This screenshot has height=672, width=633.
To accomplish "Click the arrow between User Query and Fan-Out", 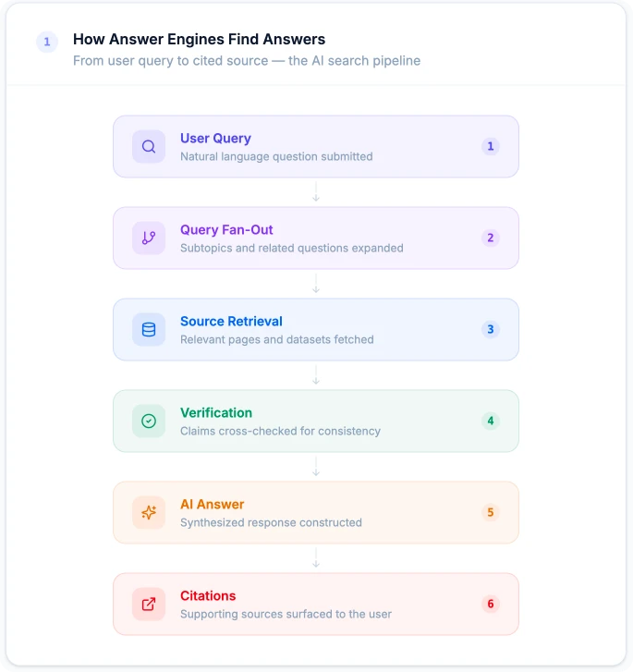I will point(316,192).
